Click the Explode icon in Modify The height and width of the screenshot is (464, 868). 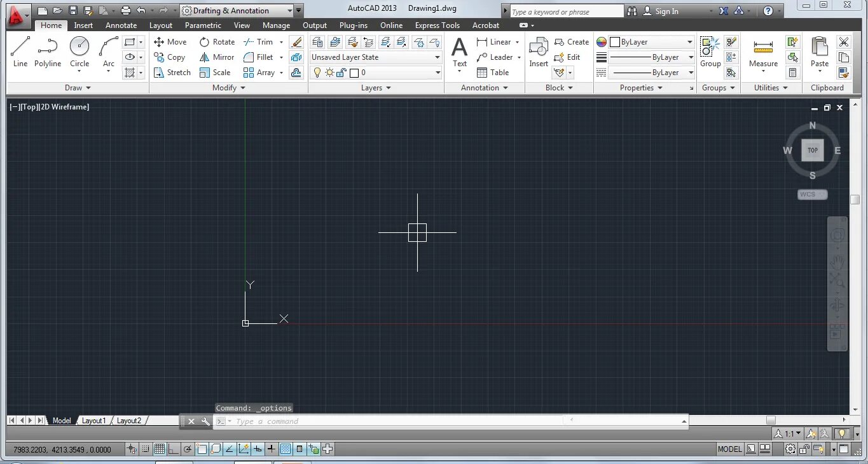coord(296,57)
